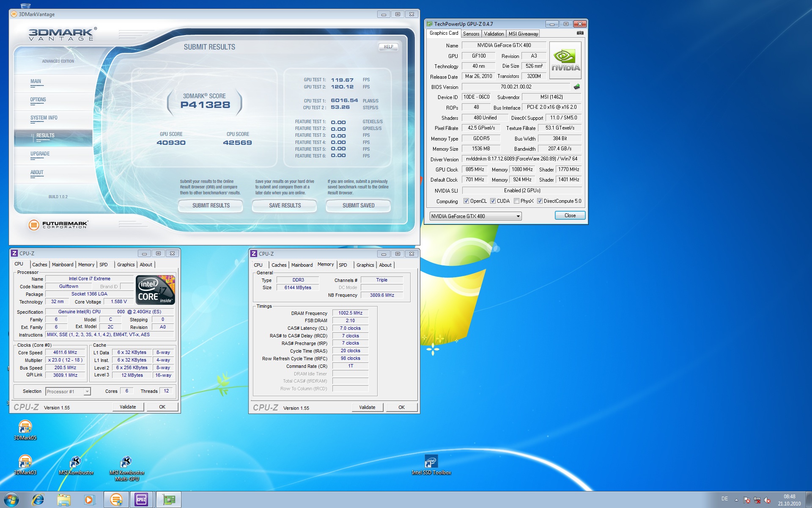The height and width of the screenshot is (508, 812).
Task: Open the MAIN section in 3DMark Vantage
Action: tap(36, 81)
